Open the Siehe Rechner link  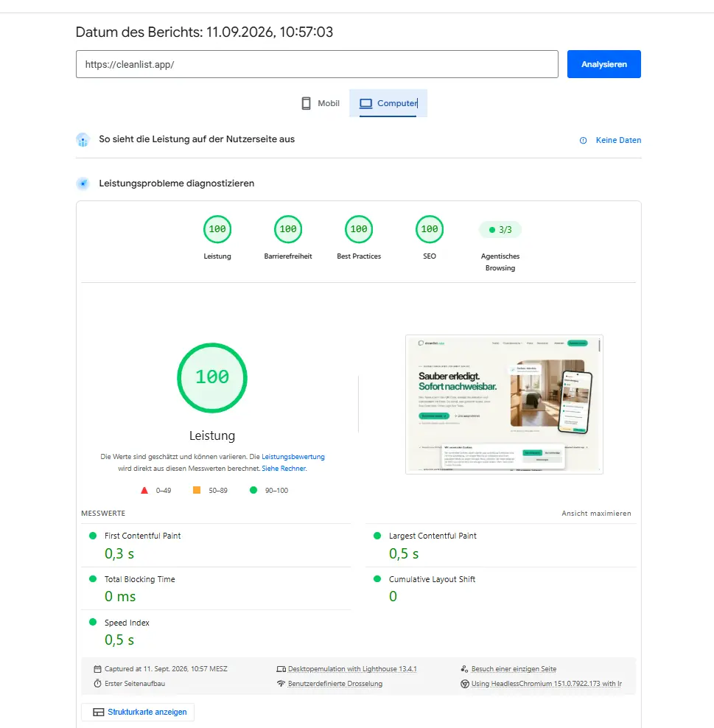click(x=284, y=469)
